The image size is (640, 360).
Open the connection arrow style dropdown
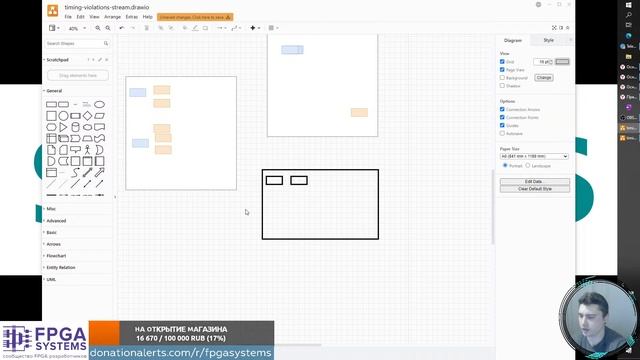point(222,28)
